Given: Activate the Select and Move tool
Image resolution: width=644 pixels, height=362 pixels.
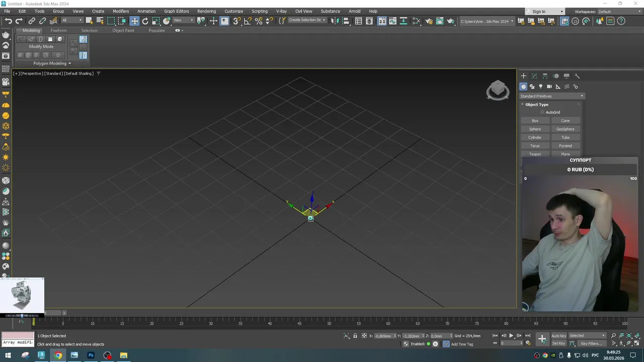Looking at the screenshot, I should [134, 21].
